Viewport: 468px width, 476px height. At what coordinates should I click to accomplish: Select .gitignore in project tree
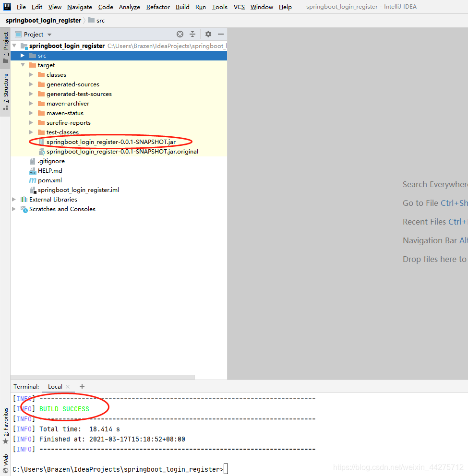pyautogui.click(x=51, y=161)
